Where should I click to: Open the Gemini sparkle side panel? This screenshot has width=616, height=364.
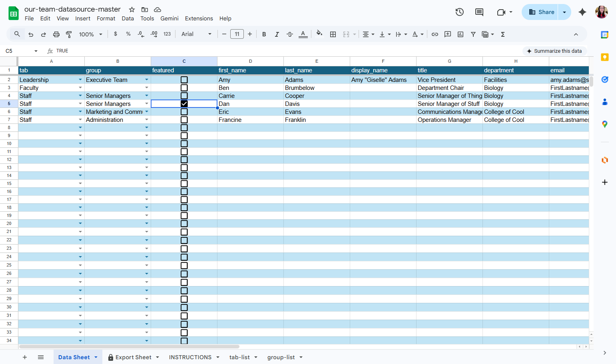click(582, 12)
